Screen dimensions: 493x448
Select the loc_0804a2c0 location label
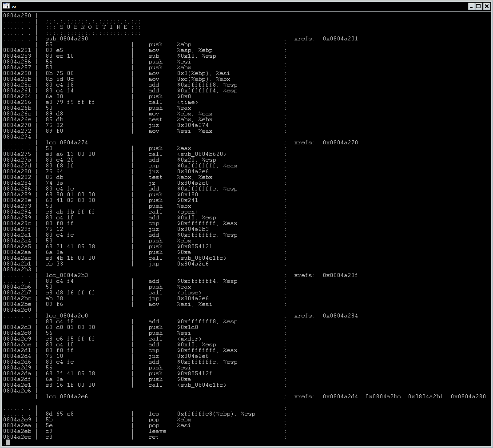point(68,316)
